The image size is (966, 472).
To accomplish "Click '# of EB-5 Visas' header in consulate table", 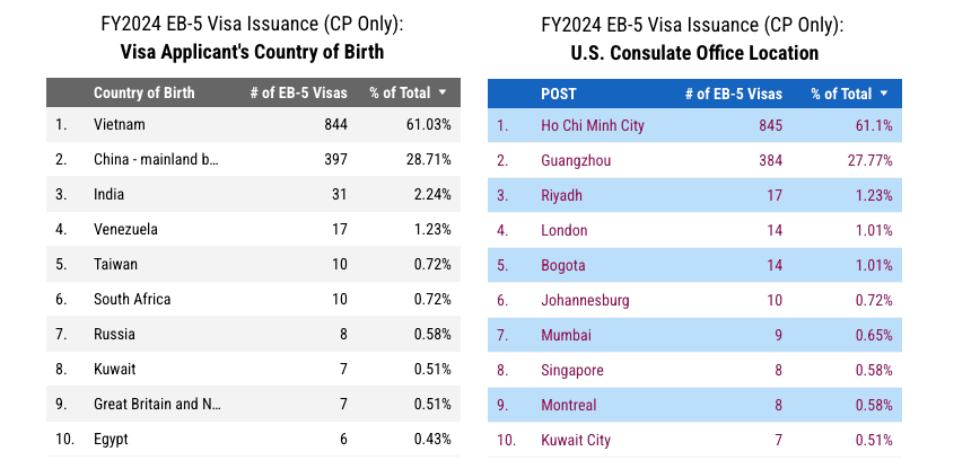I will pos(733,94).
